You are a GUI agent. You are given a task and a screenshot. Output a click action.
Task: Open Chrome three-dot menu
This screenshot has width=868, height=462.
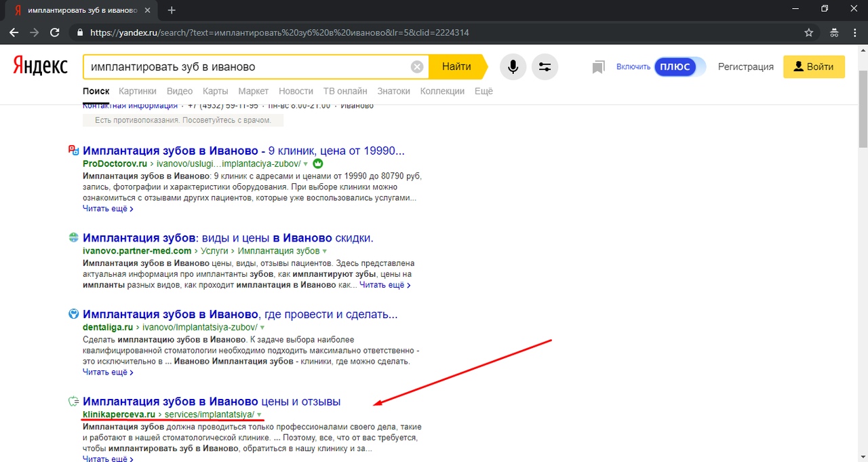coord(854,32)
